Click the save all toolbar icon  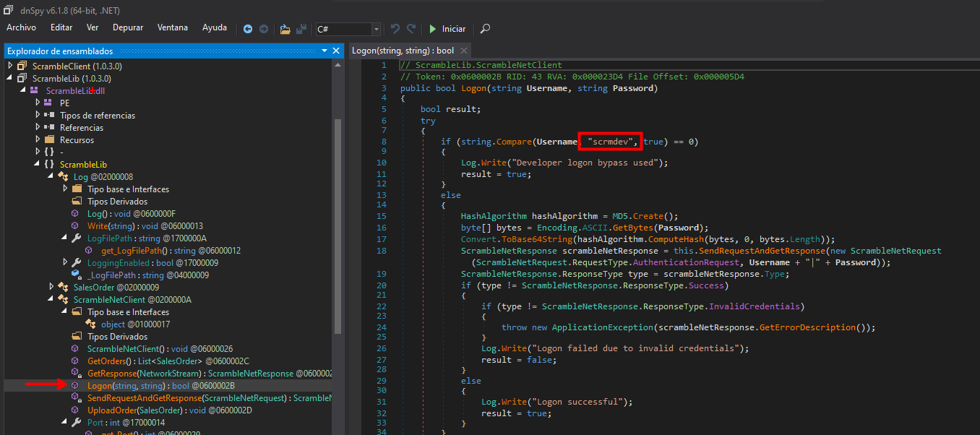point(301,29)
